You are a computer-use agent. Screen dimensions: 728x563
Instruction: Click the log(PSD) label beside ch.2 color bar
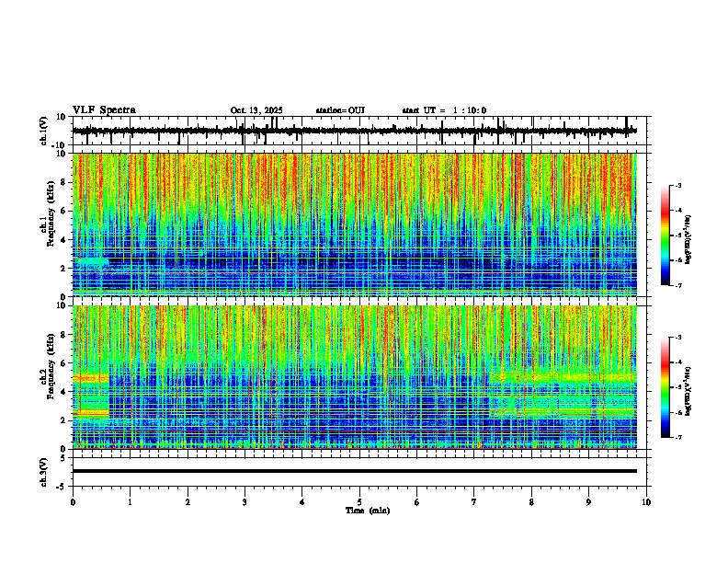tap(688, 391)
